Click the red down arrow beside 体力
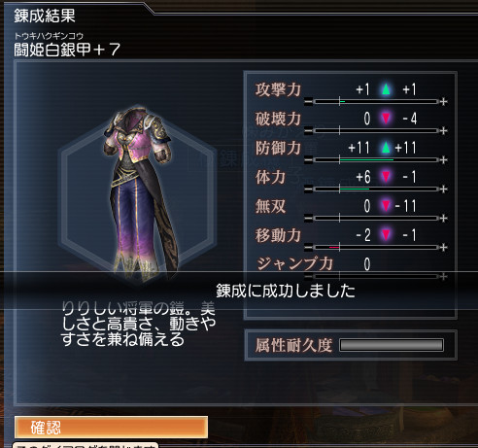This screenshot has height=448, width=478. [386, 177]
